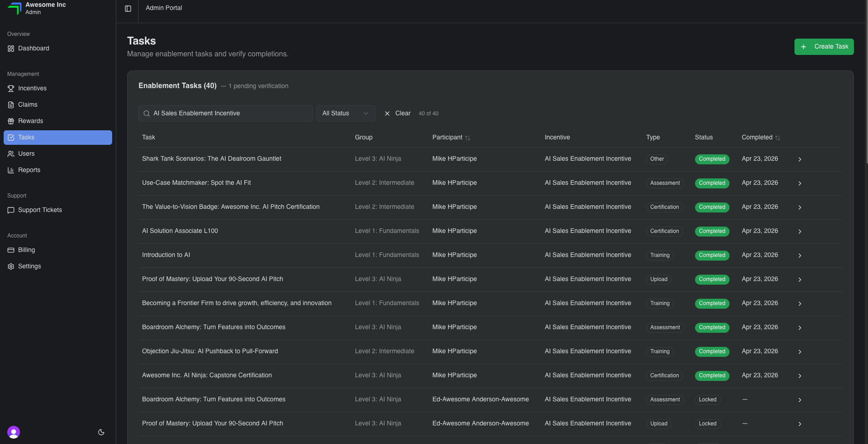Image resolution: width=868 pixels, height=444 pixels.
Task: Click the Dashboard grid icon
Action: click(11, 49)
